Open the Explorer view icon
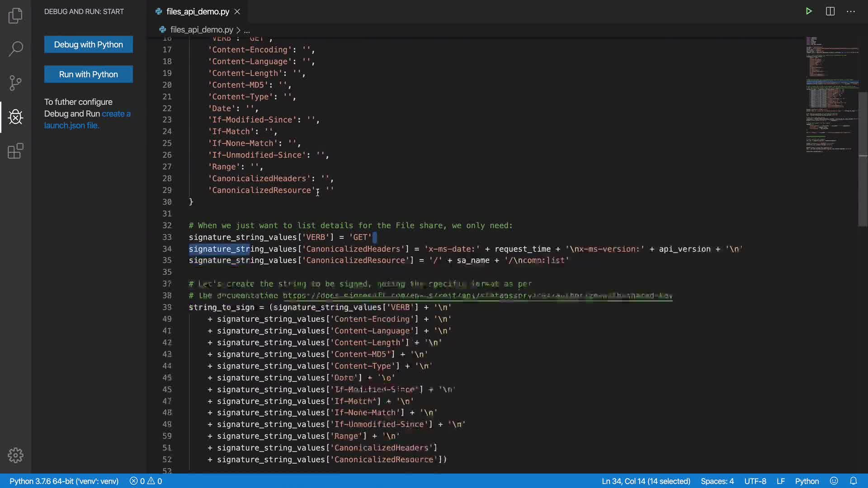The height and width of the screenshot is (488, 868). [15, 16]
